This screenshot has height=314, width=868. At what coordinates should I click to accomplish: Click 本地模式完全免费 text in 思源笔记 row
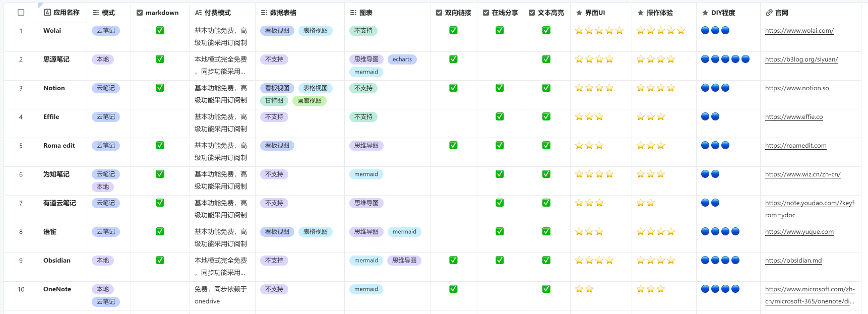[221, 59]
